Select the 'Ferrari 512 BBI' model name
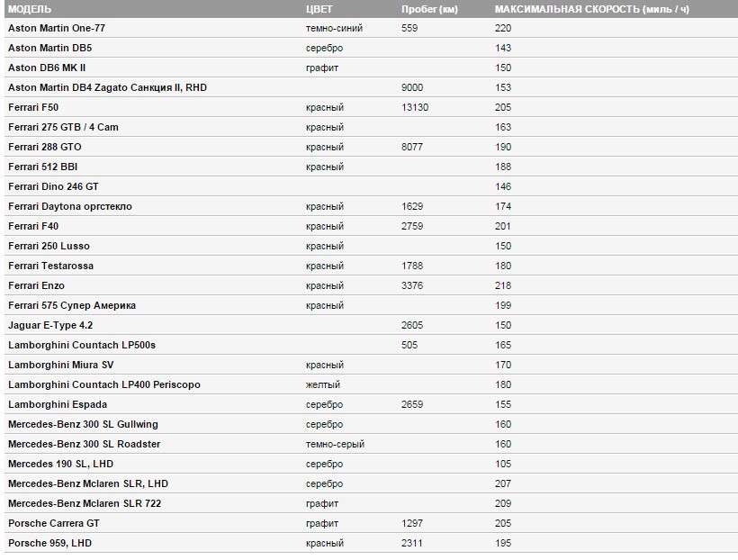The height and width of the screenshot is (560, 738). pyautogui.click(x=42, y=167)
